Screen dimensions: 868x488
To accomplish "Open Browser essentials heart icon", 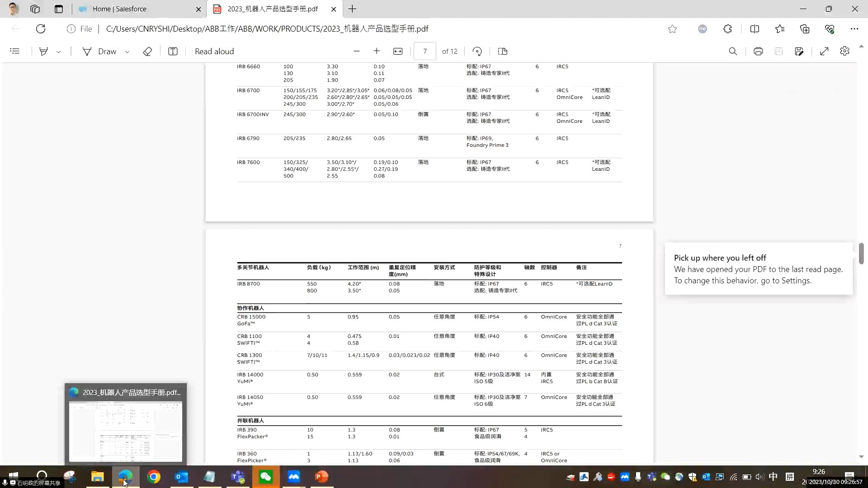I will tap(830, 29).
